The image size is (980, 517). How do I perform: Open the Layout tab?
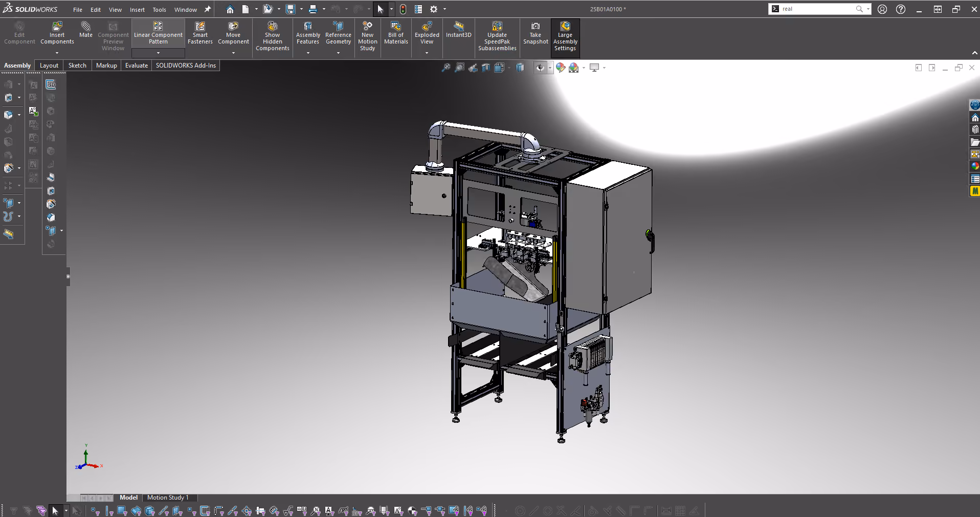pyautogui.click(x=49, y=66)
